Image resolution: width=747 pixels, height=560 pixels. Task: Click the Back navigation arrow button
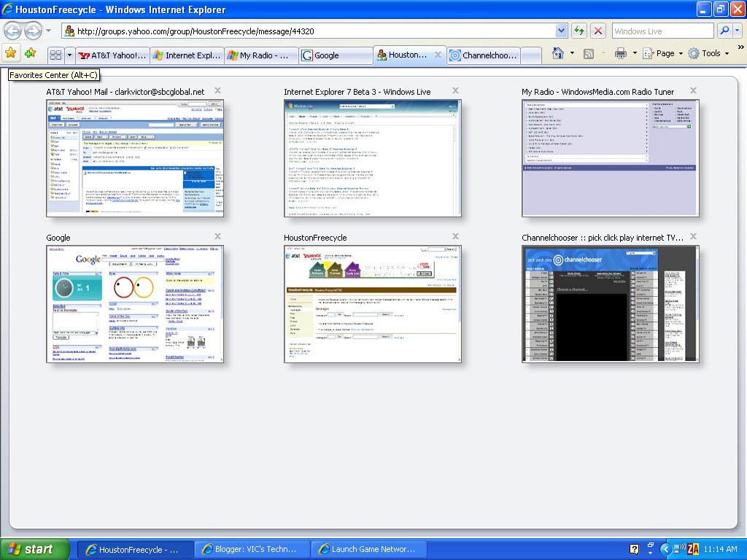13,31
